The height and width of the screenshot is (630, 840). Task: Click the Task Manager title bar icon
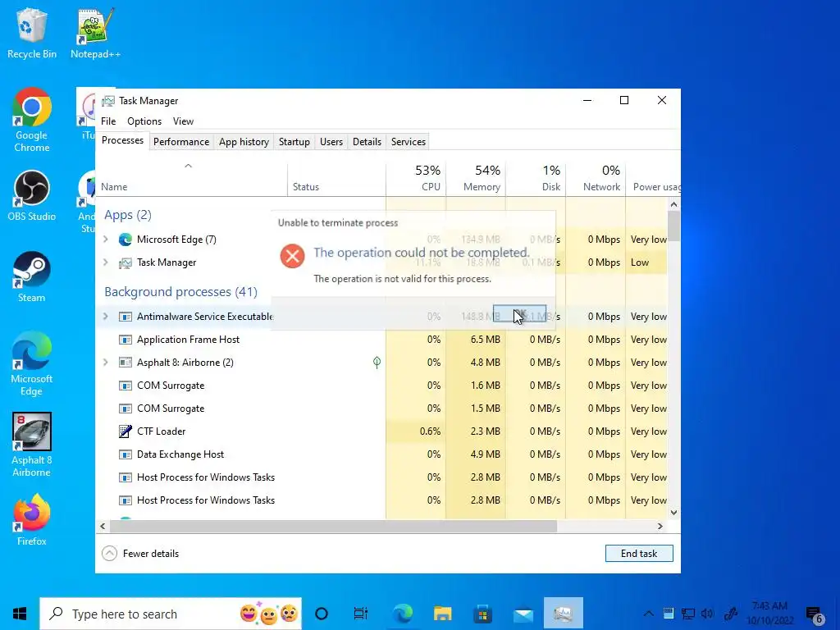108,101
